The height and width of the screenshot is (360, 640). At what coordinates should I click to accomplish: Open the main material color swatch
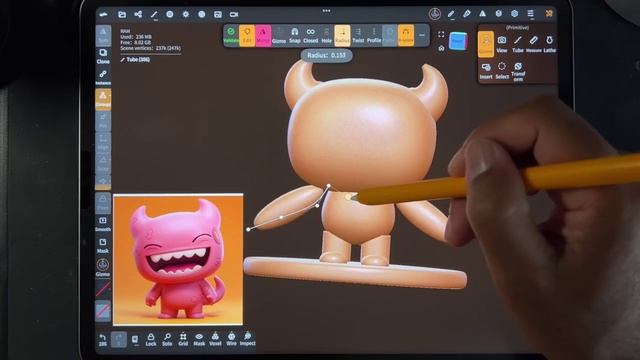[x=103, y=289]
